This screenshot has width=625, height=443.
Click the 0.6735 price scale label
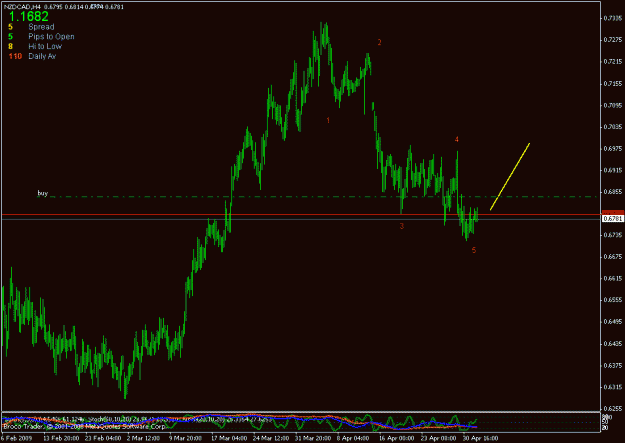(613, 235)
